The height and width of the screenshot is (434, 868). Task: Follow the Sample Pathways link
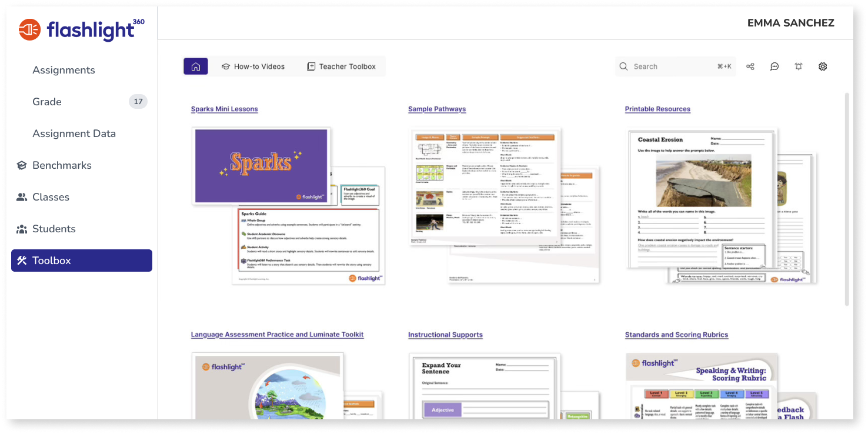coord(437,109)
